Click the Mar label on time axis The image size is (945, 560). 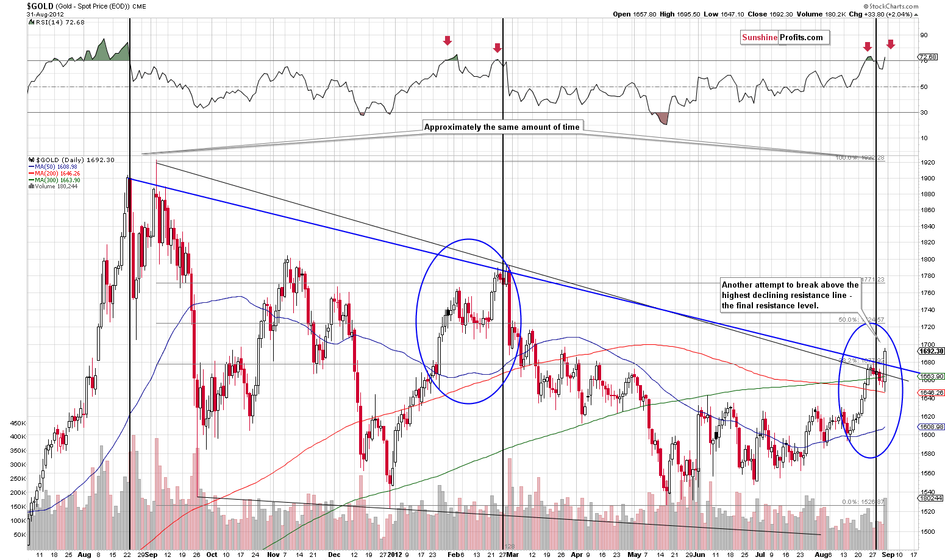[512, 555]
